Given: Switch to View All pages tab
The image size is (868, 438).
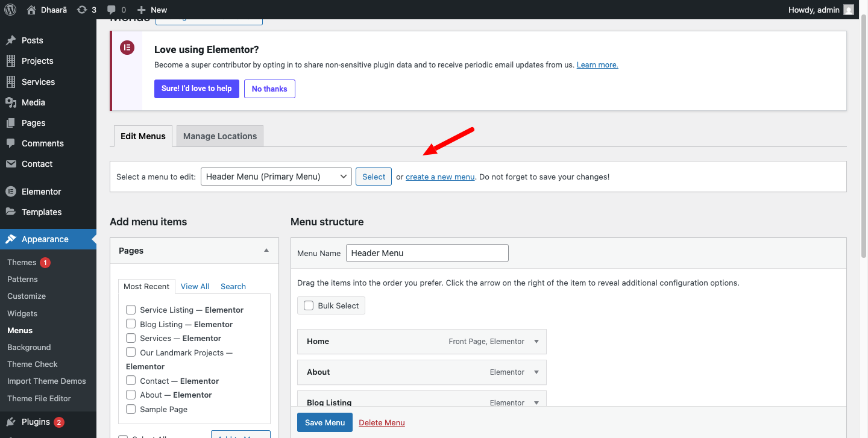Looking at the screenshot, I should (x=195, y=286).
